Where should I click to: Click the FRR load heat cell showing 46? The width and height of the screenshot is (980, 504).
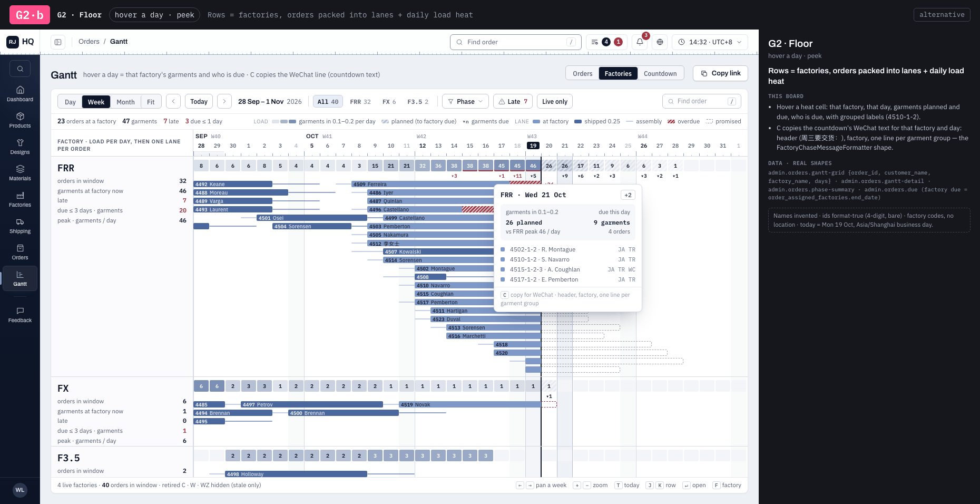click(x=533, y=166)
